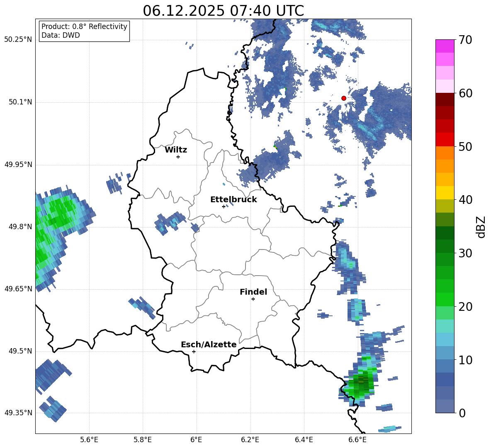Click the magenta top segment of colorbar
Screen dimensions: 491x448
445,46
